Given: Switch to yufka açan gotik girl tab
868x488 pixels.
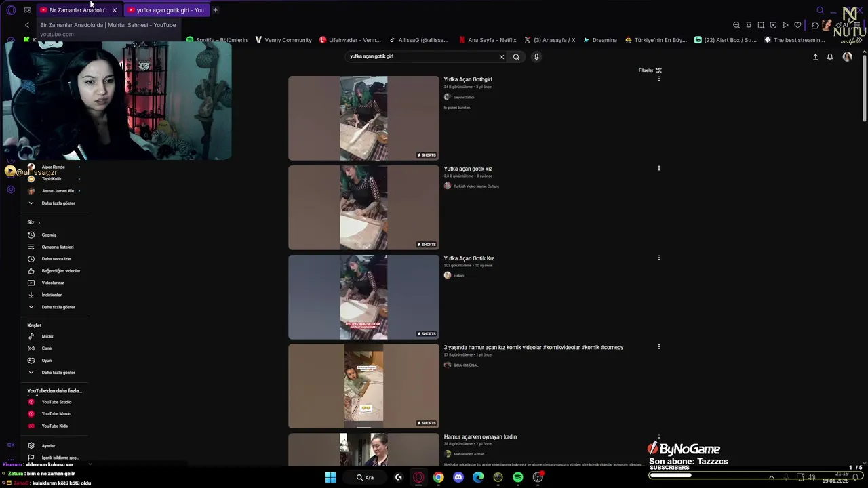Looking at the screenshot, I should click(x=166, y=10).
